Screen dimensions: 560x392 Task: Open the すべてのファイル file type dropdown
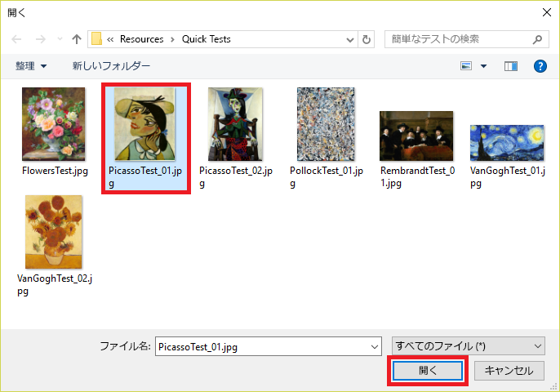pos(469,346)
